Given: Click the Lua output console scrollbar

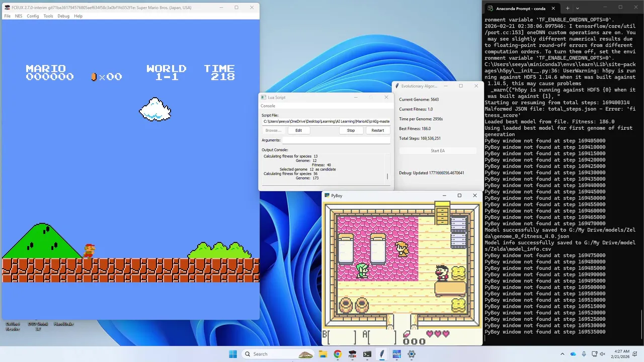Looking at the screenshot, I should 387,176.
